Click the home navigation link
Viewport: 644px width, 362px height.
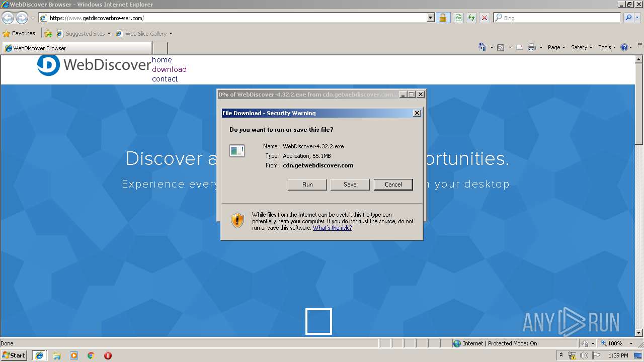tap(162, 60)
